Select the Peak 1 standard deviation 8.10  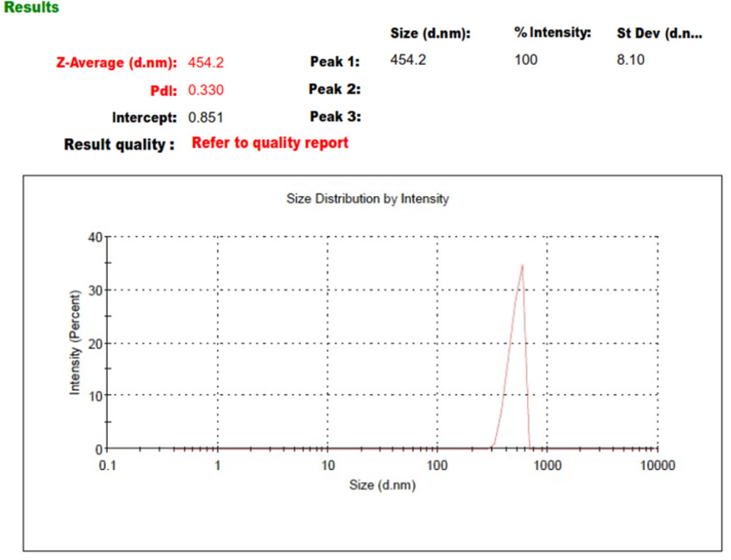pyautogui.click(x=630, y=60)
